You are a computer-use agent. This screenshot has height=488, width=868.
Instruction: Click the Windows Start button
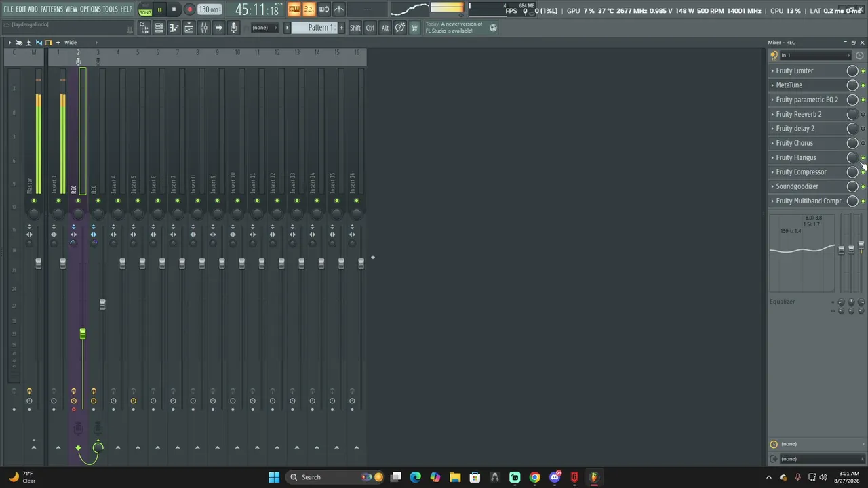click(x=274, y=477)
